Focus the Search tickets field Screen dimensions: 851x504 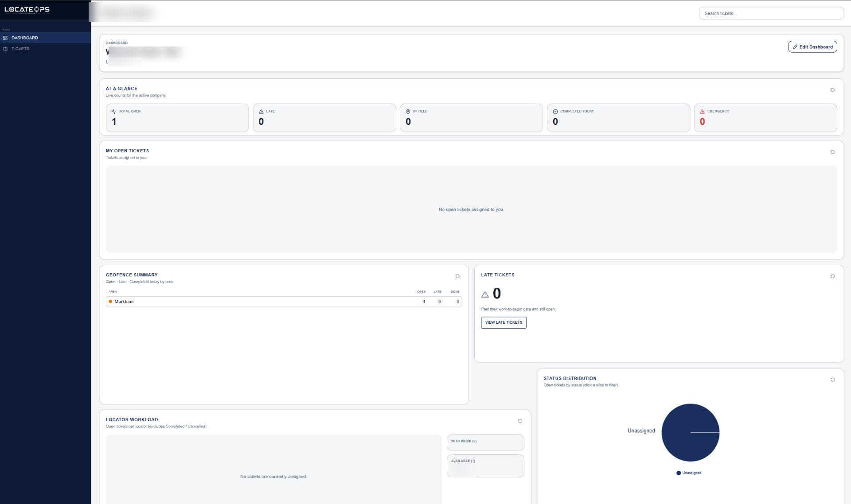[x=771, y=13]
